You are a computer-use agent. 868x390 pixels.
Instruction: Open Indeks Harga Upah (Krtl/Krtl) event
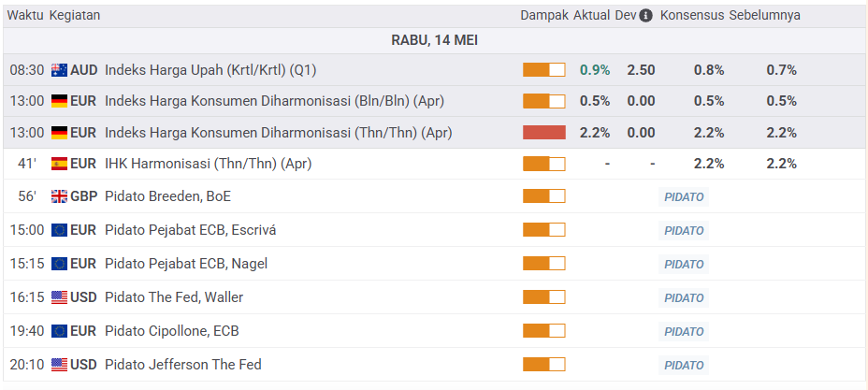pos(210,70)
